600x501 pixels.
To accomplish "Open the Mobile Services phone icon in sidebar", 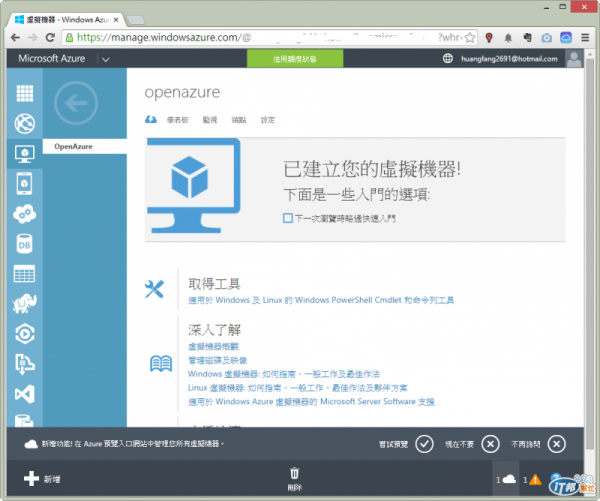I will tap(24, 184).
